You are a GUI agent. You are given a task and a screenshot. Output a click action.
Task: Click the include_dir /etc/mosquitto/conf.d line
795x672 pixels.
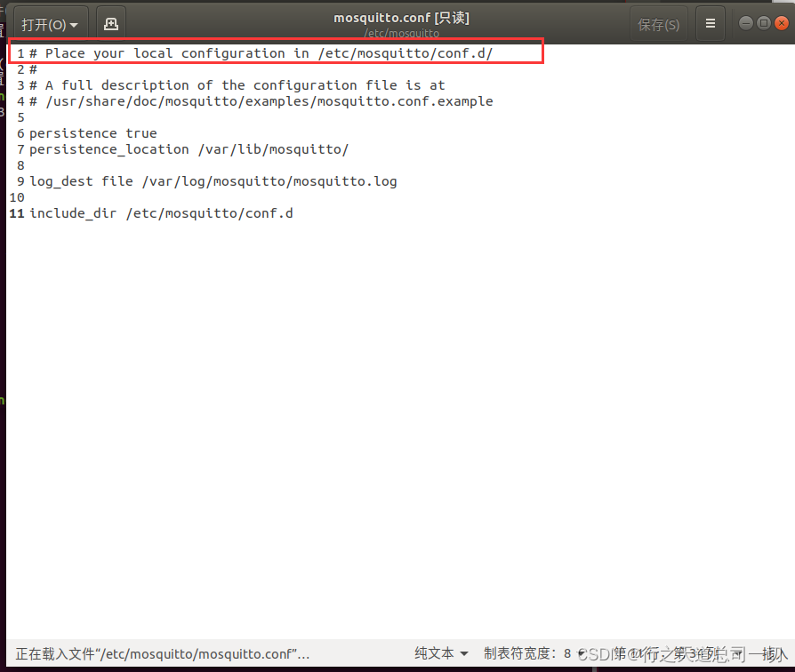click(x=161, y=213)
